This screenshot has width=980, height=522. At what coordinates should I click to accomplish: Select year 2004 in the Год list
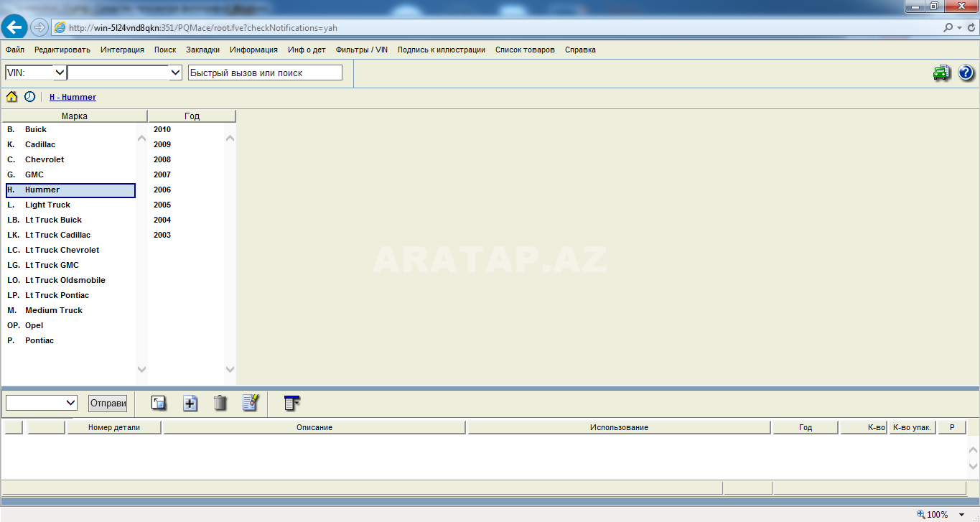tap(162, 220)
